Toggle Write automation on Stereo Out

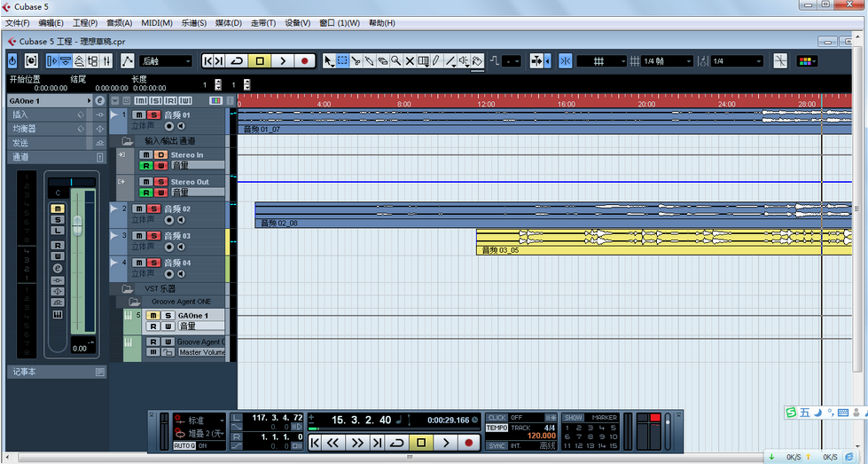tap(160, 193)
